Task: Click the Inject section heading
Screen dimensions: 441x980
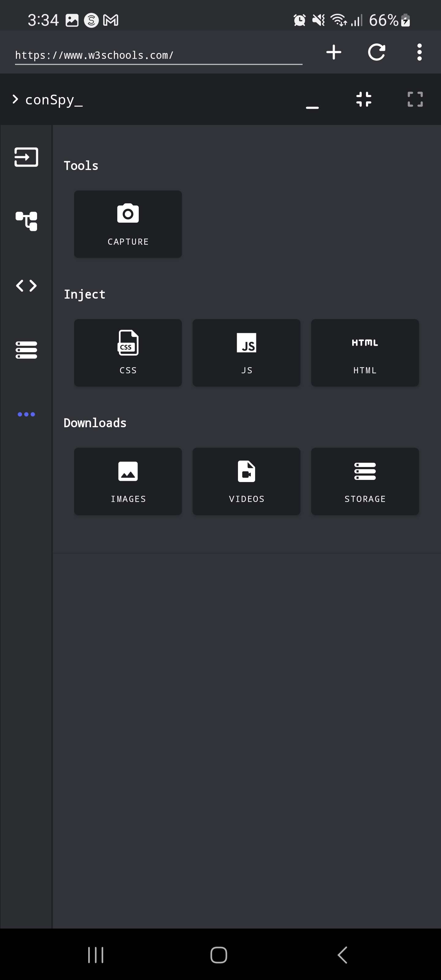Action: coord(85,294)
